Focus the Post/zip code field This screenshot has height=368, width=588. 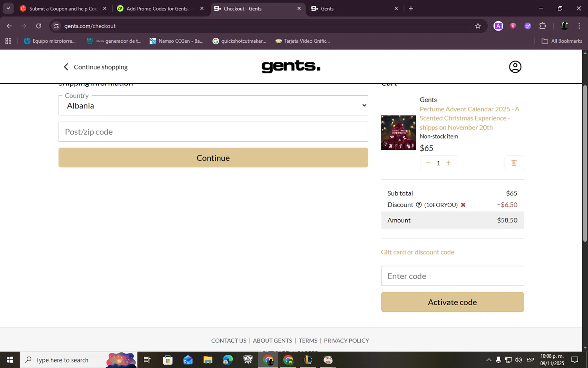click(x=213, y=132)
